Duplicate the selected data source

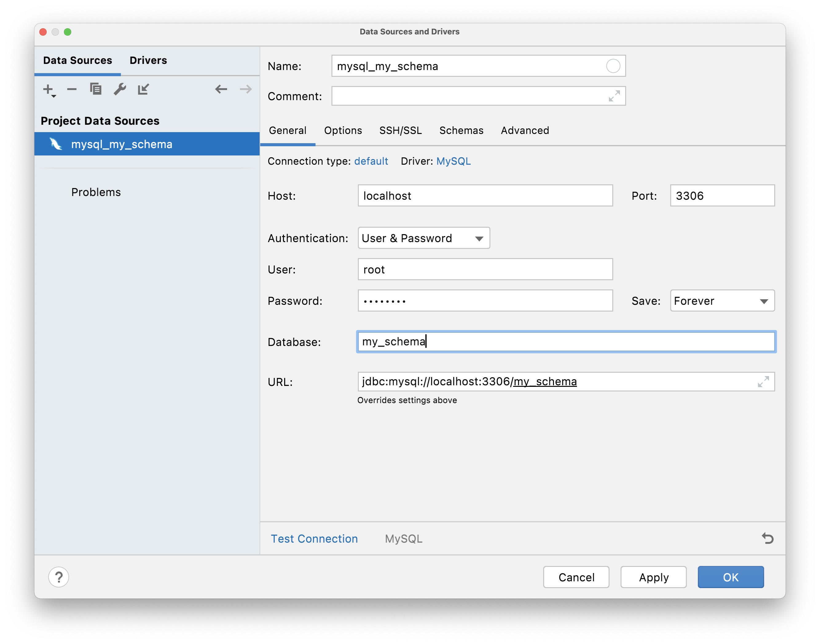point(96,89)
